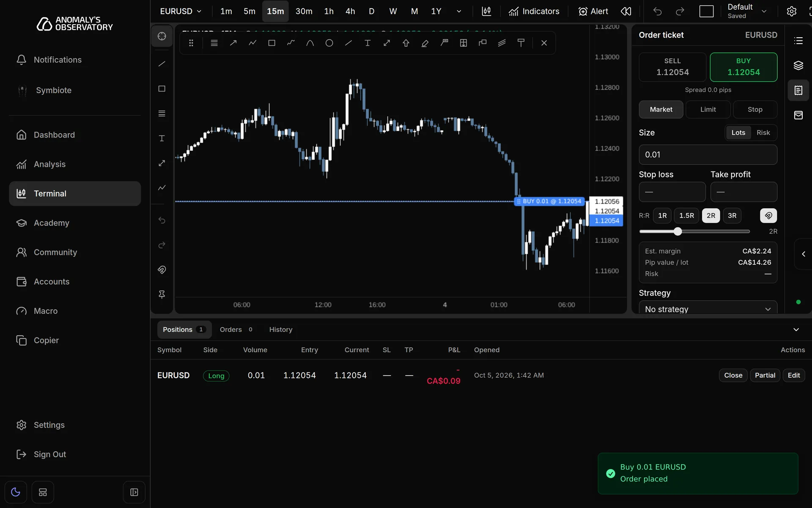This screenshot has height=508, width=812.
Task: Open the Positions tab
Action: coord(184,329)
